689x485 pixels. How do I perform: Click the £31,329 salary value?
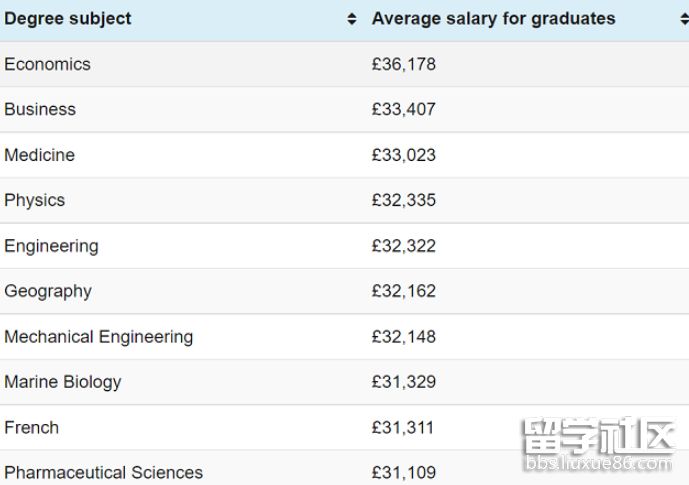pos(404,382)
